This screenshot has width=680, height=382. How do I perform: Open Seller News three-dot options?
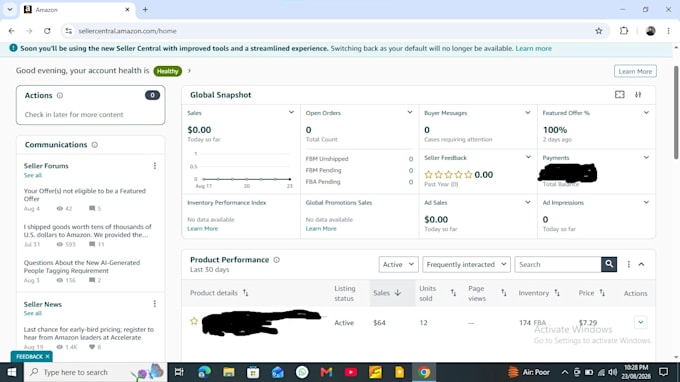pos(154,304)
